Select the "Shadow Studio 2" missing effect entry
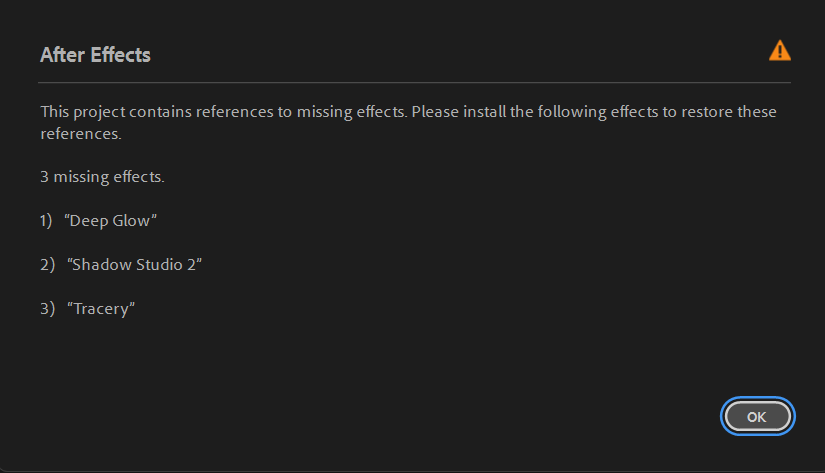The image size is (825, 473). point(134,265)
